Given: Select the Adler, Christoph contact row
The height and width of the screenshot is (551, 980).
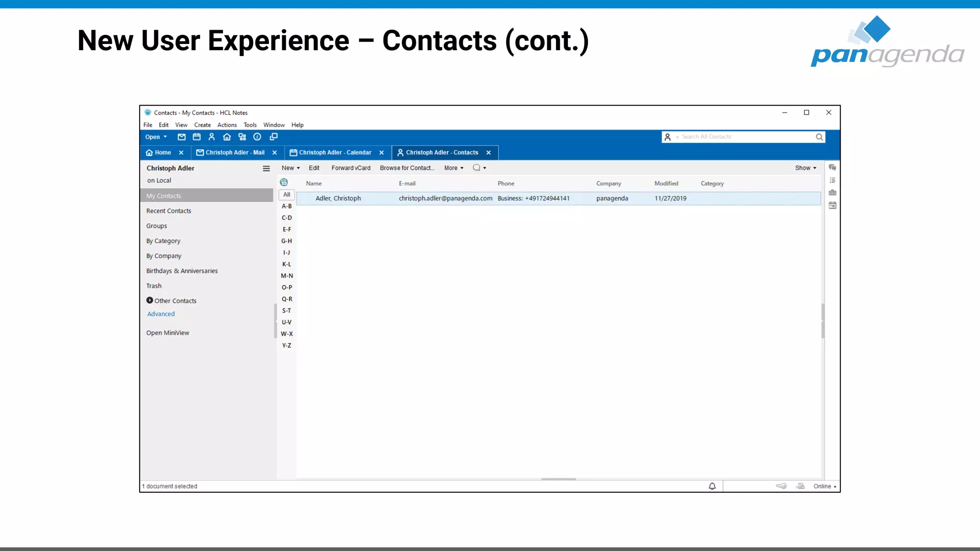Looking at the screenshot, I should pyautogui.click(x=558, y=198).
